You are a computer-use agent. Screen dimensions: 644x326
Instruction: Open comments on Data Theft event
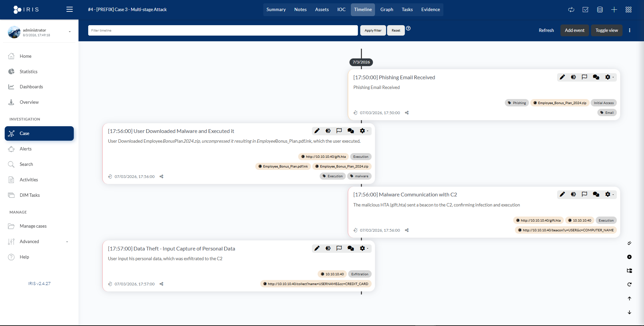click(351, 248)
